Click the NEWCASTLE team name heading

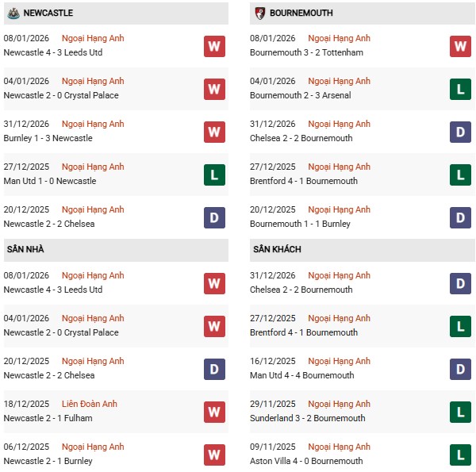point(48,13)
